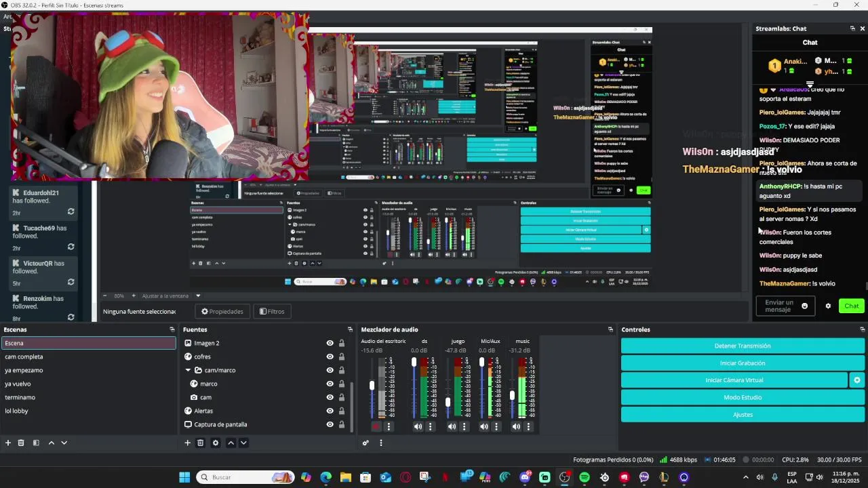868x488 pixels.
Task: Undock the Mezclador de audio panel
Action: coord(610,329)
